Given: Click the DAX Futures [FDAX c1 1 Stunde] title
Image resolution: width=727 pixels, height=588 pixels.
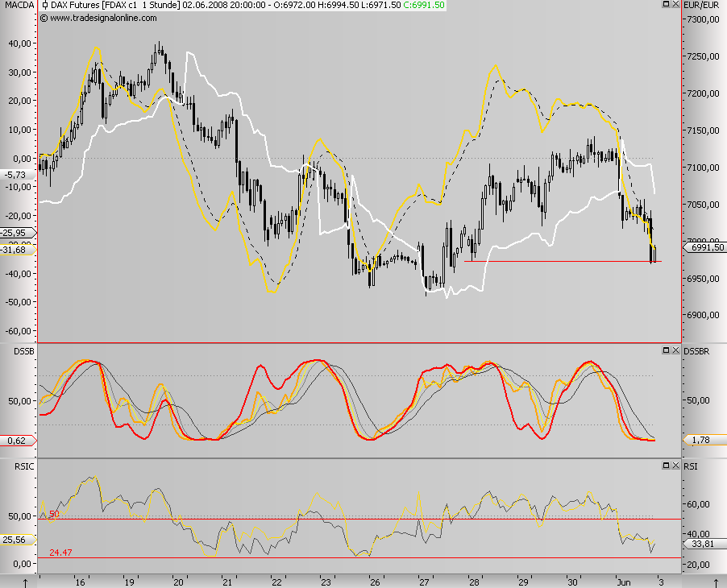Looking at the screenshot, I should pos(115,5).
